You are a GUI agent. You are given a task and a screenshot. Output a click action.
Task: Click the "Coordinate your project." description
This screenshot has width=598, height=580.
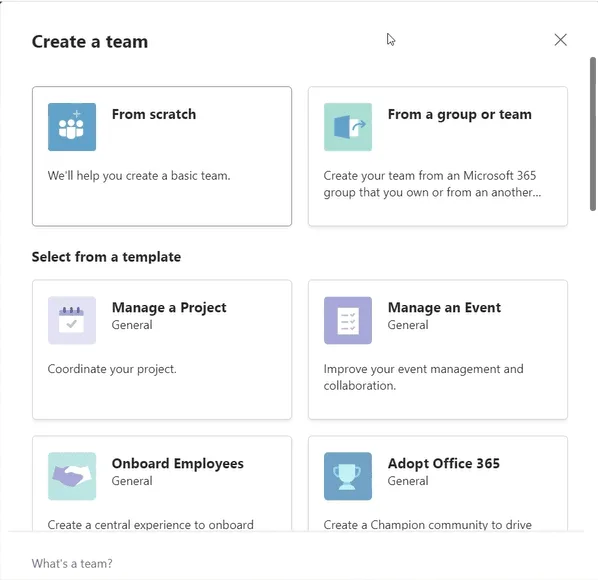click(x=112, y=369)
